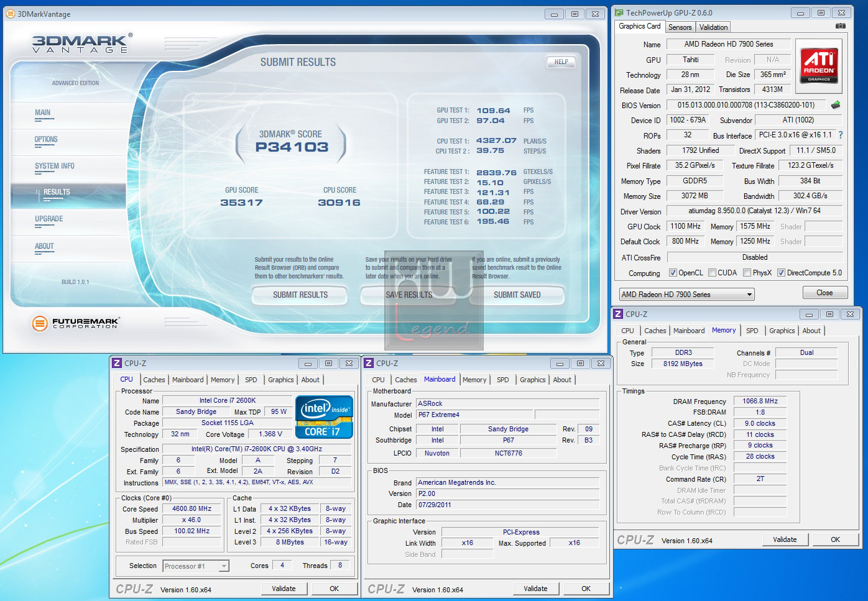868x601 pixels.
Task: Open Graphics tab in CPU-Z mainboard window
Action: pyautogui.click(x=533, y=380)
